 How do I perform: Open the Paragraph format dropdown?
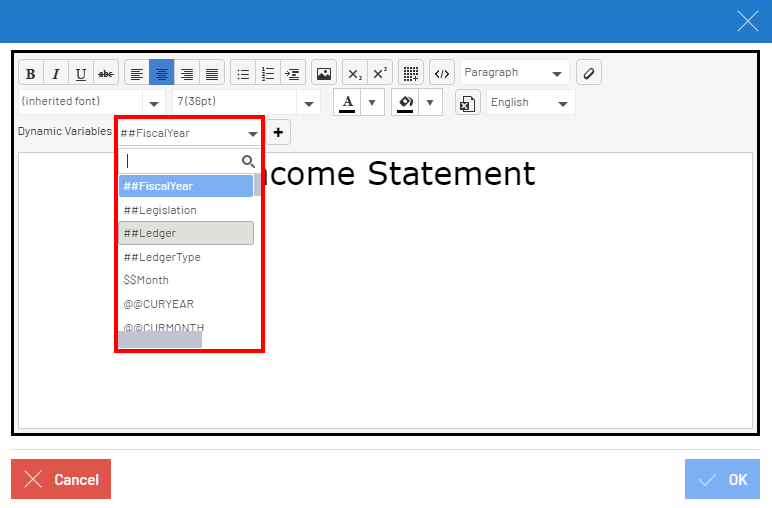click(514, 73)
